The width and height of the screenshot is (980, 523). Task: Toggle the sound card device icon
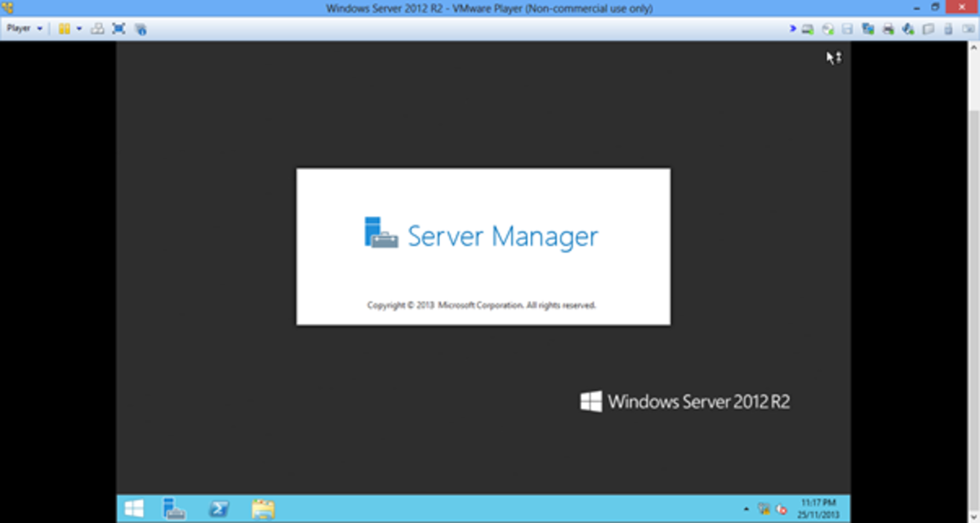tap(908, 29)
